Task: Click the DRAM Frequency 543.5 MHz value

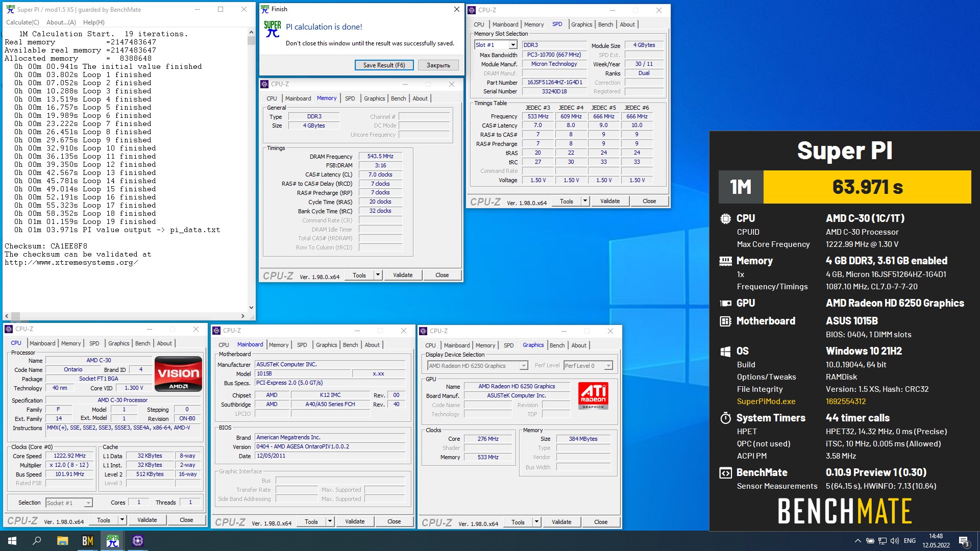Action: pyautogui.click(x=380, y=156)
